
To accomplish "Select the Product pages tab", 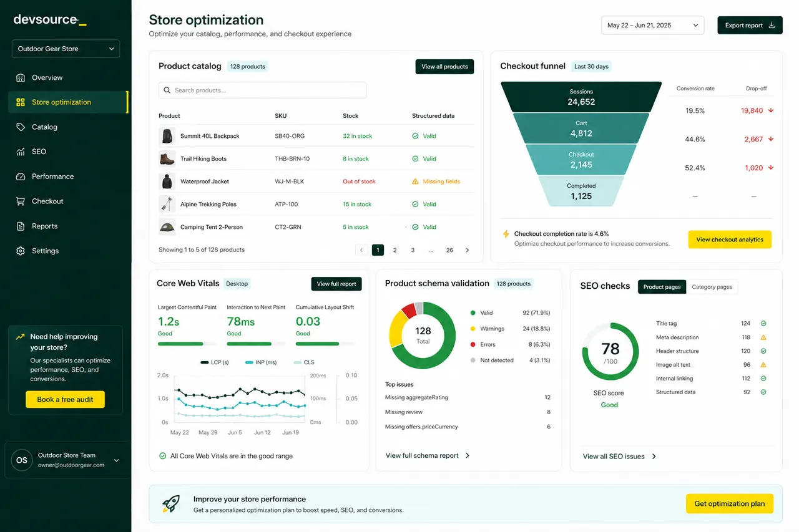I will [x=662, y=287].
